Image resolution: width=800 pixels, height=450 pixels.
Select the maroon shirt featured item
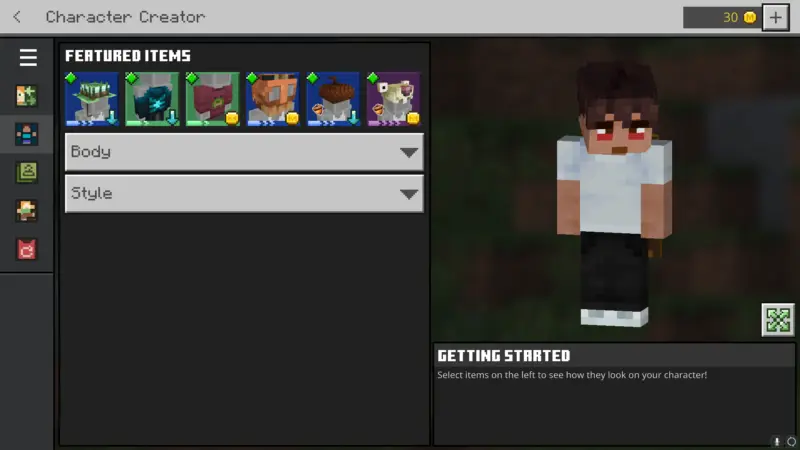click(x=212, y=99)
